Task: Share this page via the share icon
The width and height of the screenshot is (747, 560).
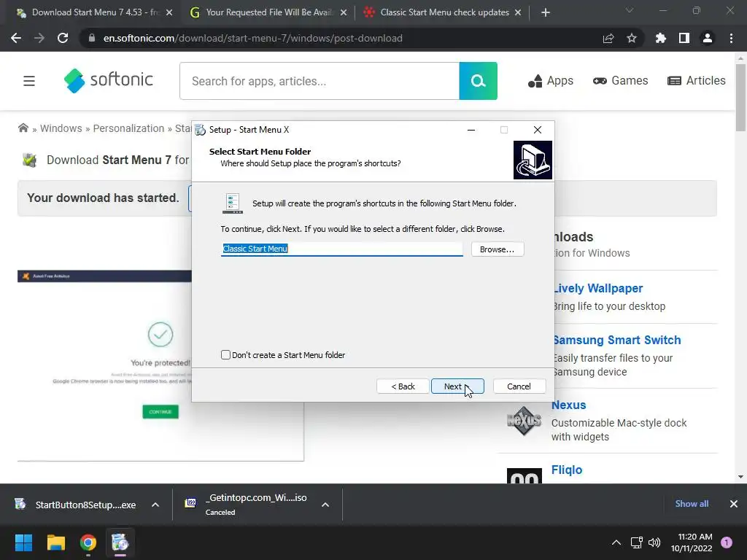Action: (608, 38)
